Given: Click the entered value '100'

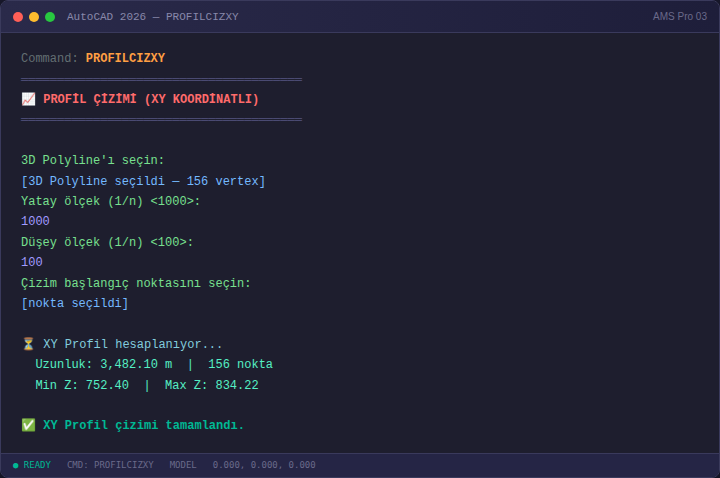Looking at the screenshot, I should pos(32,262).
